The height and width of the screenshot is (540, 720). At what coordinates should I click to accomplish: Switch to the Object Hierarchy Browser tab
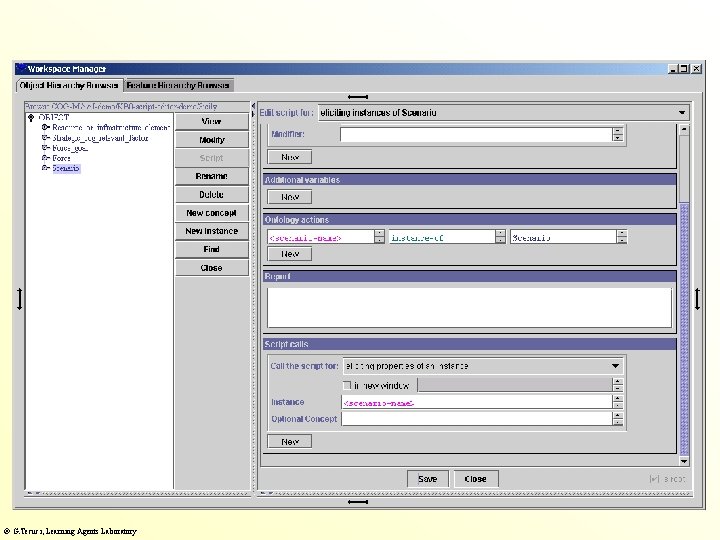click(x=69, y=85)
